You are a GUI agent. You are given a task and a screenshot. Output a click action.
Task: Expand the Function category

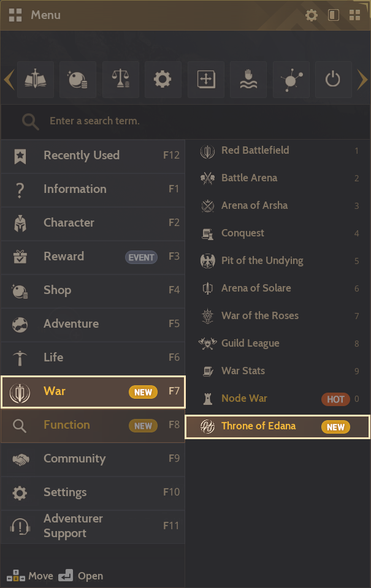click(x=93, y=425)
